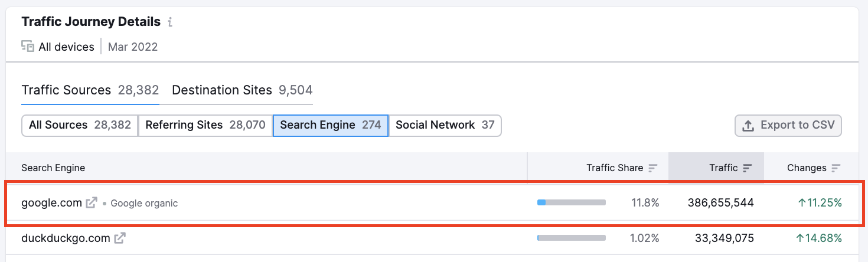Click the google.com traffic share bar
Screen dimensions: 868x262
tap(571, 203)
